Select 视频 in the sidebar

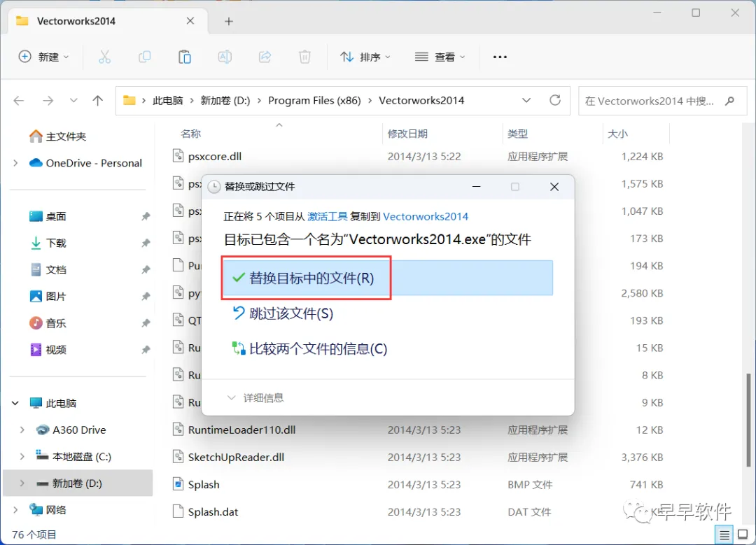point(48,349)
